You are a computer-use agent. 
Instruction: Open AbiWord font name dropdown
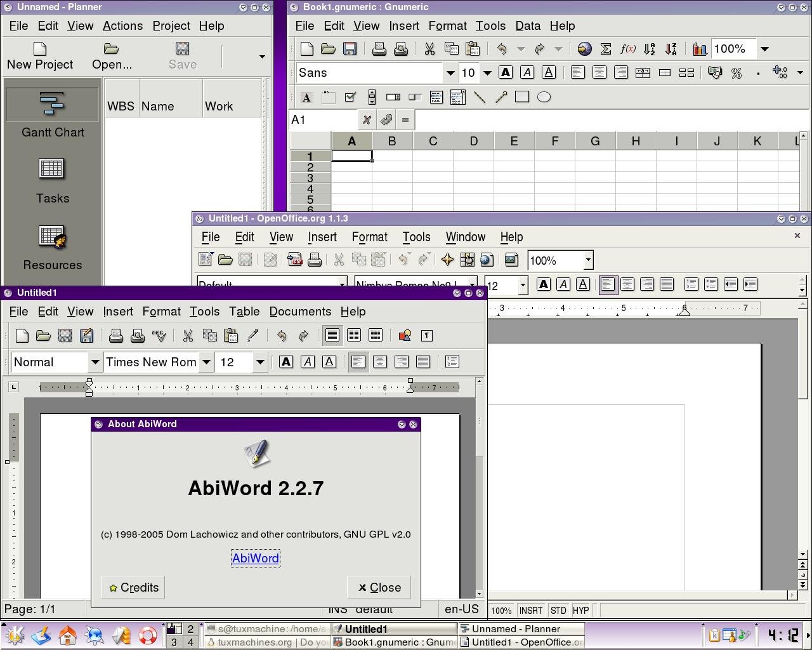206,362
